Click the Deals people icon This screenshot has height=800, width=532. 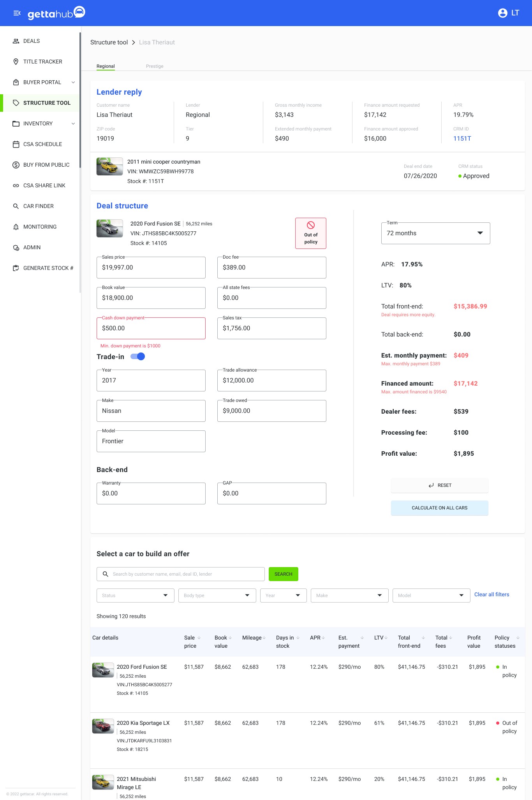point(16,41)
